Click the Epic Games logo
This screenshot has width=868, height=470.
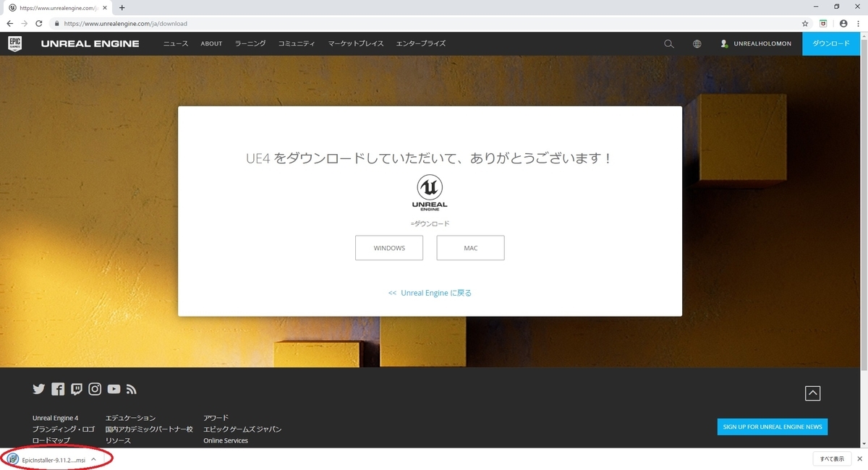coord(16,43)
